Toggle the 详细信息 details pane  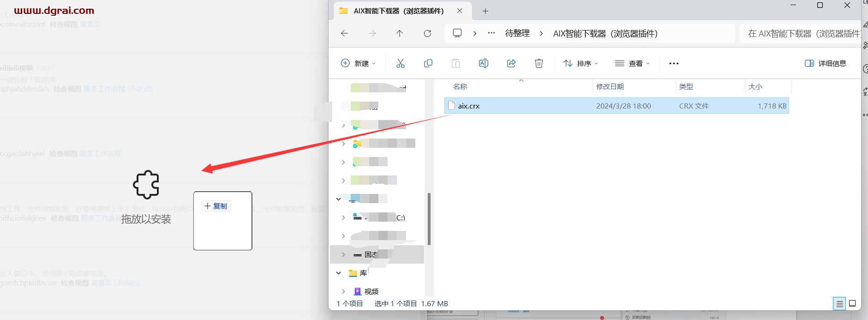point(826,63)
